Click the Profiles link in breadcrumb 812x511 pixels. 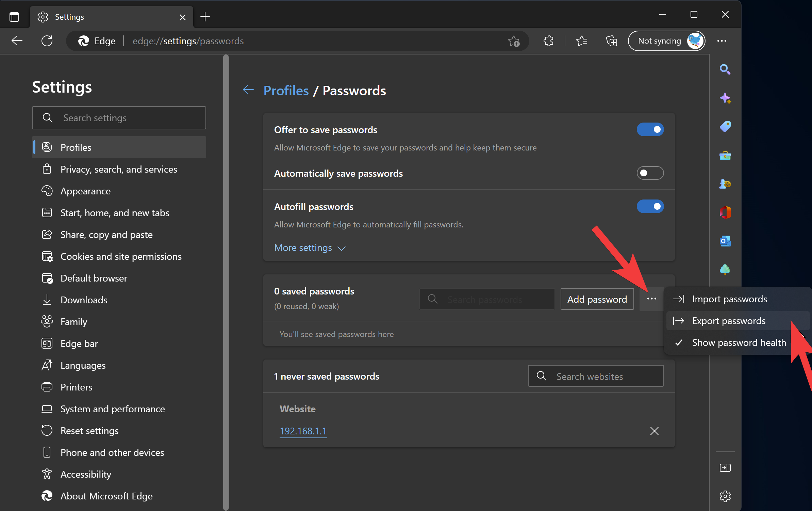(x=286, y=90)
